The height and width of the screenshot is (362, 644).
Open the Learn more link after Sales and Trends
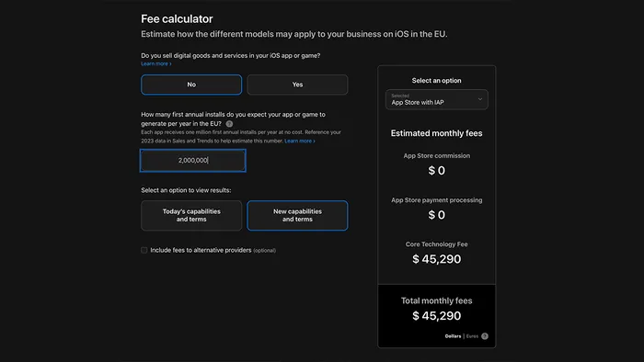[300, 141]
